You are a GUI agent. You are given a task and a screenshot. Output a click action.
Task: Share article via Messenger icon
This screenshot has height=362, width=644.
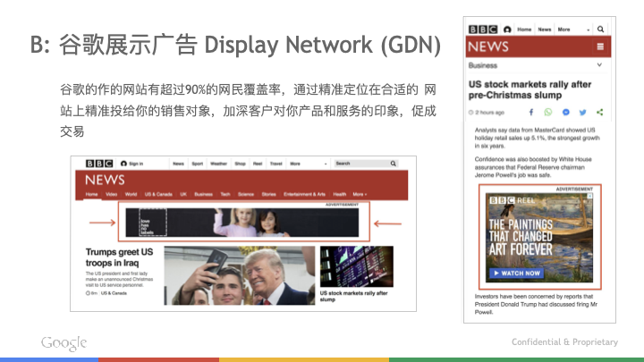tap(565, 112)
